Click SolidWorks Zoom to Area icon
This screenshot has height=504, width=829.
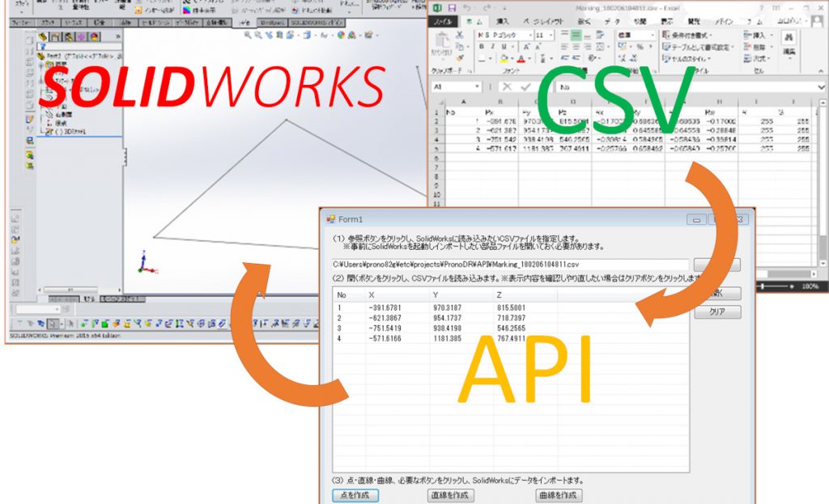(x=258, y=35)
